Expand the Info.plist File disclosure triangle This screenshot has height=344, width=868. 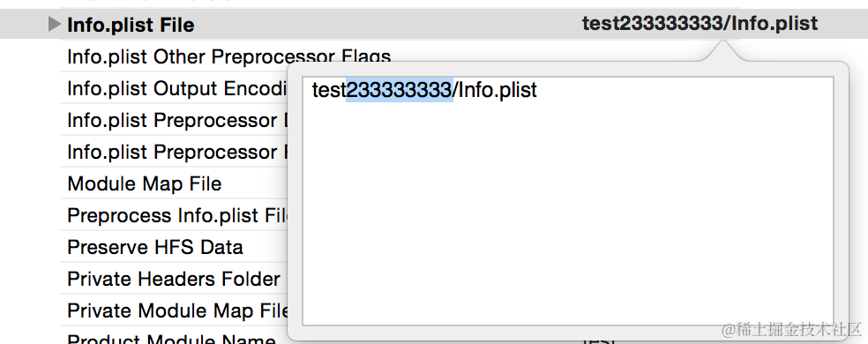point(54,24)
